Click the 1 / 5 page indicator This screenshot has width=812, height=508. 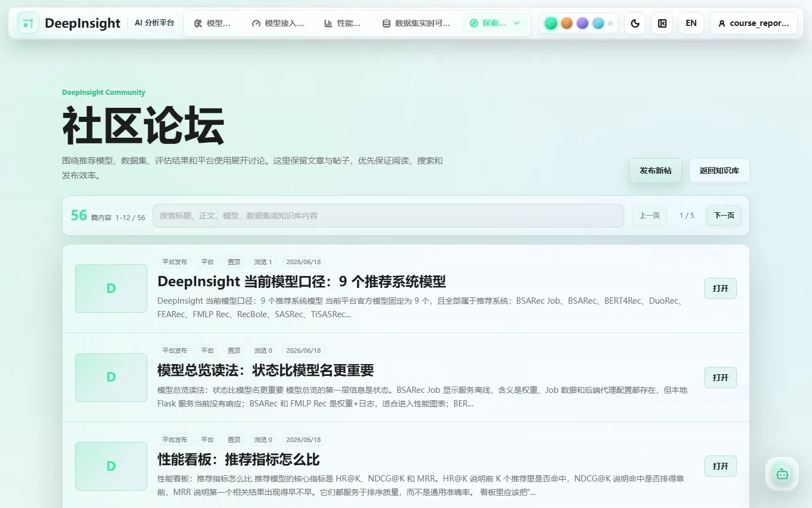[687, 216]
